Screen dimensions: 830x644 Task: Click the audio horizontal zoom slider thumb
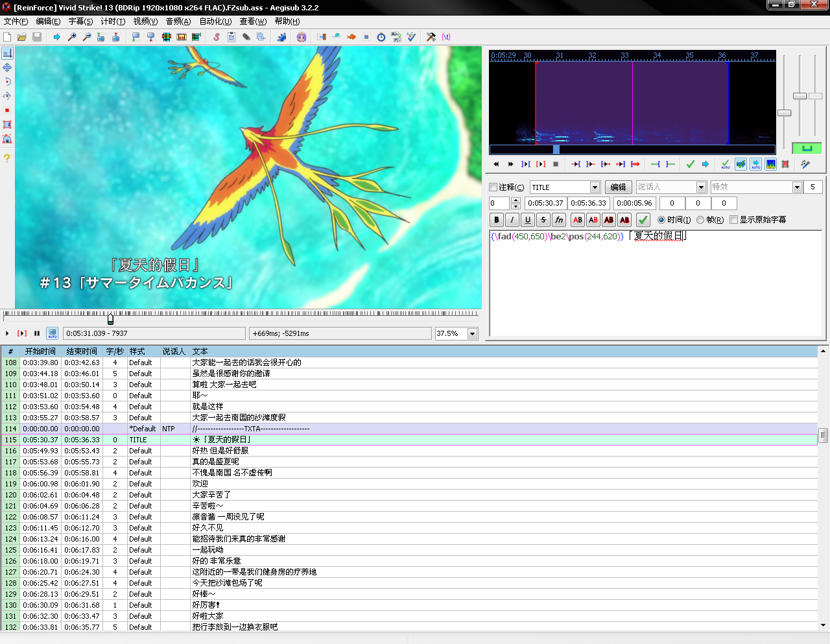point(785,113)
